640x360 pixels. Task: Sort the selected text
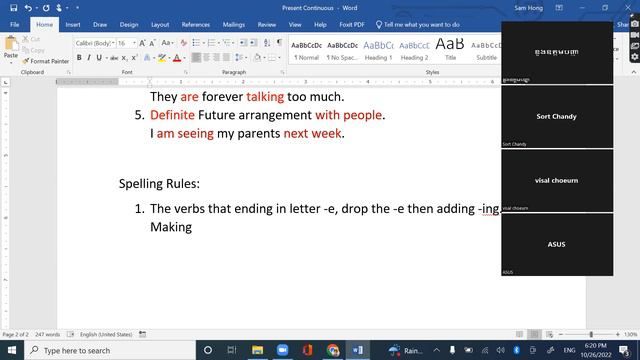click(x=267, y=43)
